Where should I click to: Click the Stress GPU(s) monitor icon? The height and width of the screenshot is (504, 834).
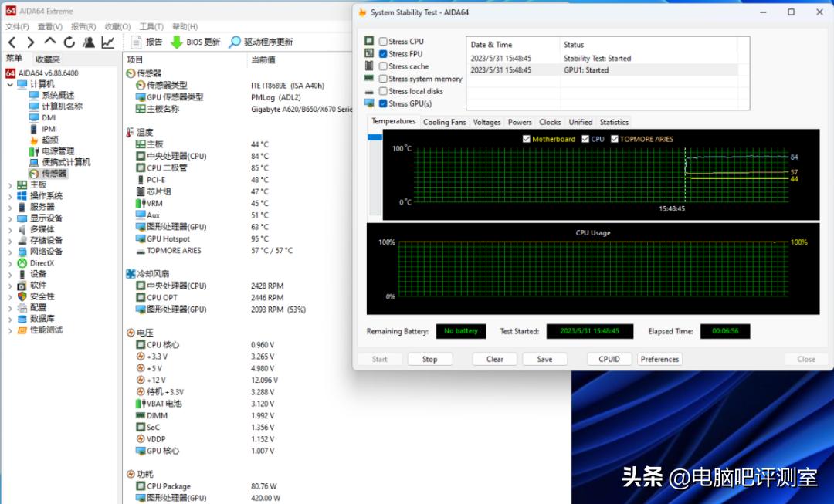click(368, 103)
